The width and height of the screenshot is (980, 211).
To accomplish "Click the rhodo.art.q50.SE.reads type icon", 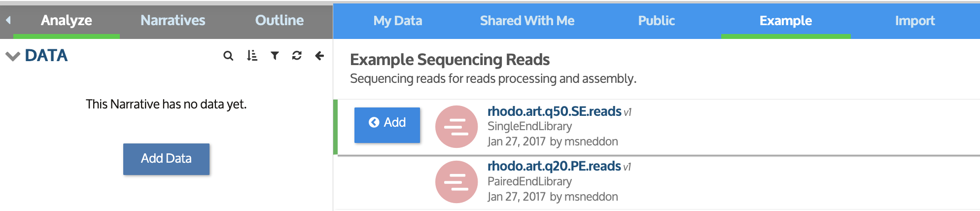I will click(x=456, y=127).
